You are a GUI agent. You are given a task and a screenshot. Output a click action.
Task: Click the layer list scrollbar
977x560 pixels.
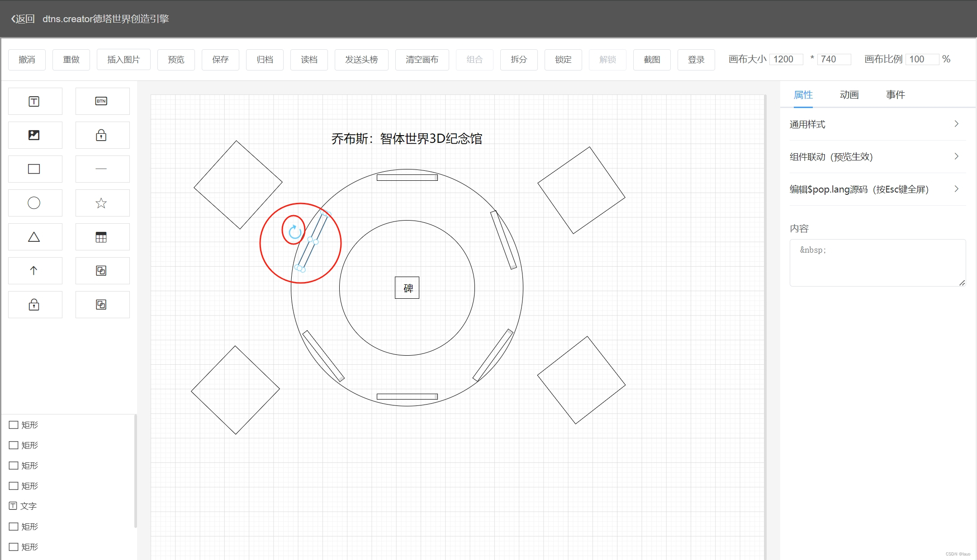point(135,471)
